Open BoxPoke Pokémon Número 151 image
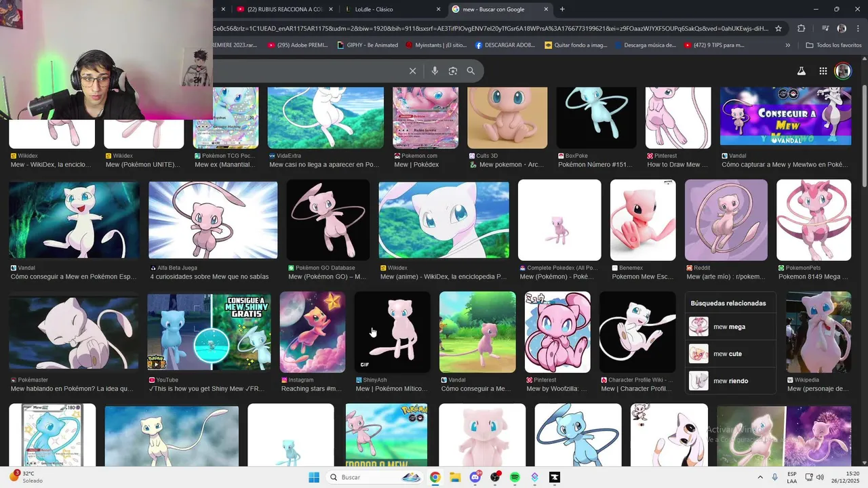Screen dimensions: 868x488 pyautogui.click(x=596, y=117)
